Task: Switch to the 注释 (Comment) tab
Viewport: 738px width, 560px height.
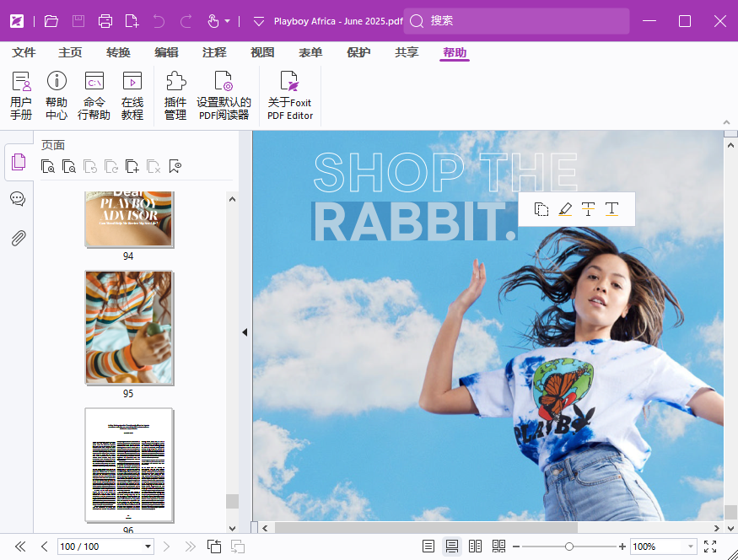Action: pyautogui.click(x=214, y=52)
